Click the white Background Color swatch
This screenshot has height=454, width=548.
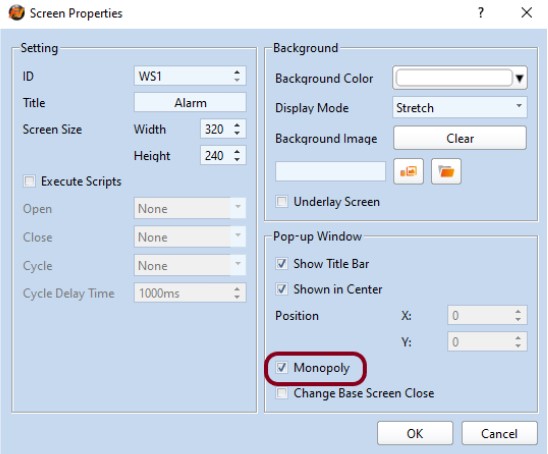454,78
